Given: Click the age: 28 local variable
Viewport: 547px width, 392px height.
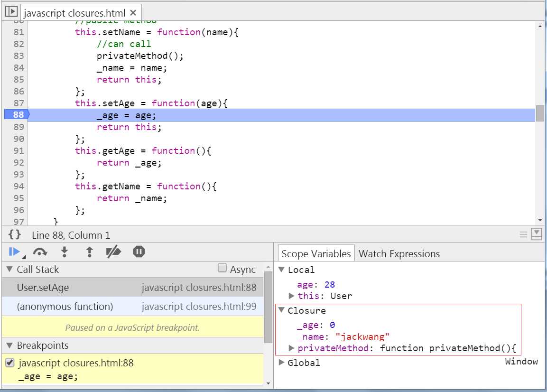Looking at the screenshot, I should [x=315, y=284].
